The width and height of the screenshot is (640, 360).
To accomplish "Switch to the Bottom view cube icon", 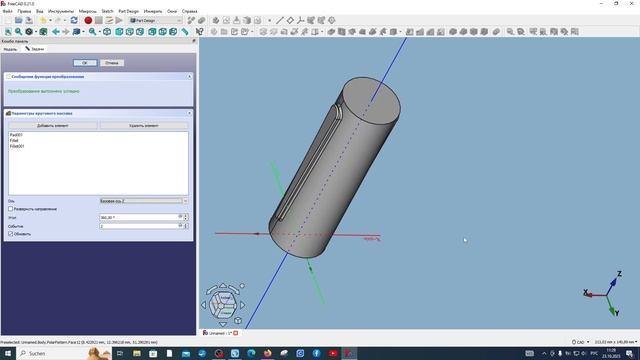I will 162,32.
